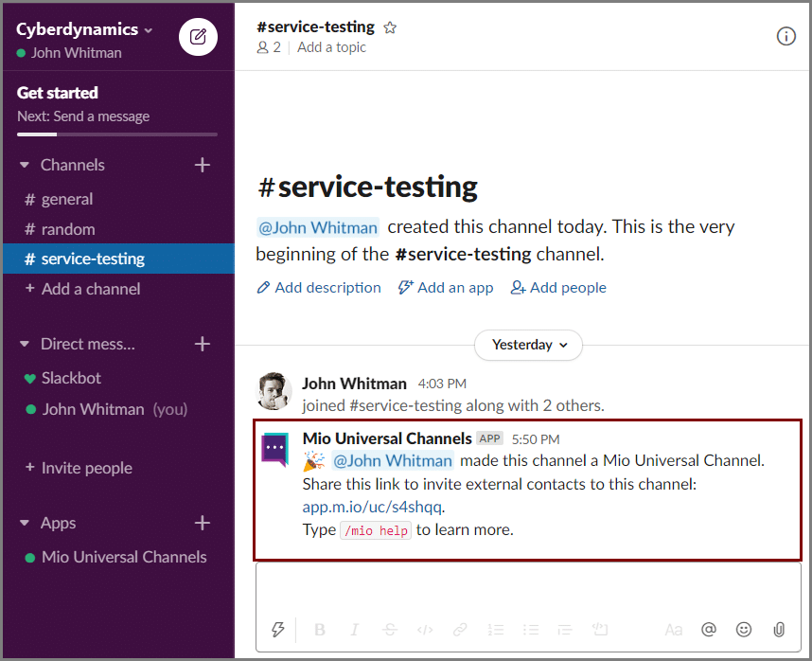Open the #random channel
Viewport: 812px width, 661px height.
coord(118,229)
